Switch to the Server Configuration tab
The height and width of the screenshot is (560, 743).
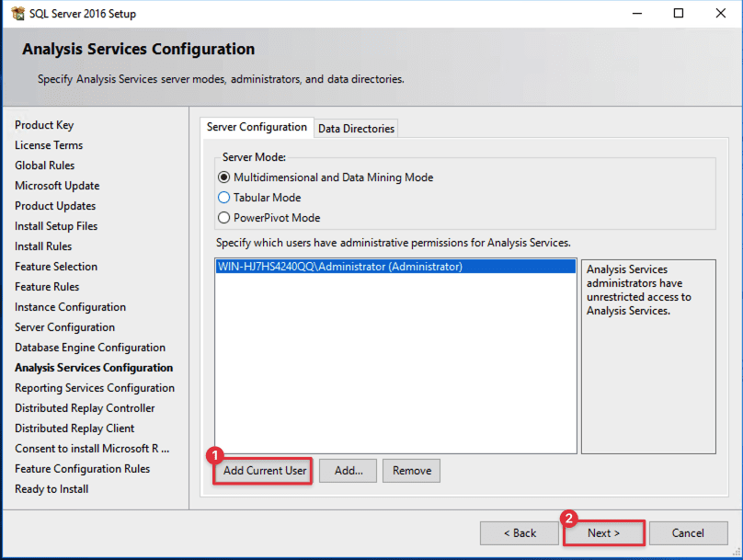point(257,128)
